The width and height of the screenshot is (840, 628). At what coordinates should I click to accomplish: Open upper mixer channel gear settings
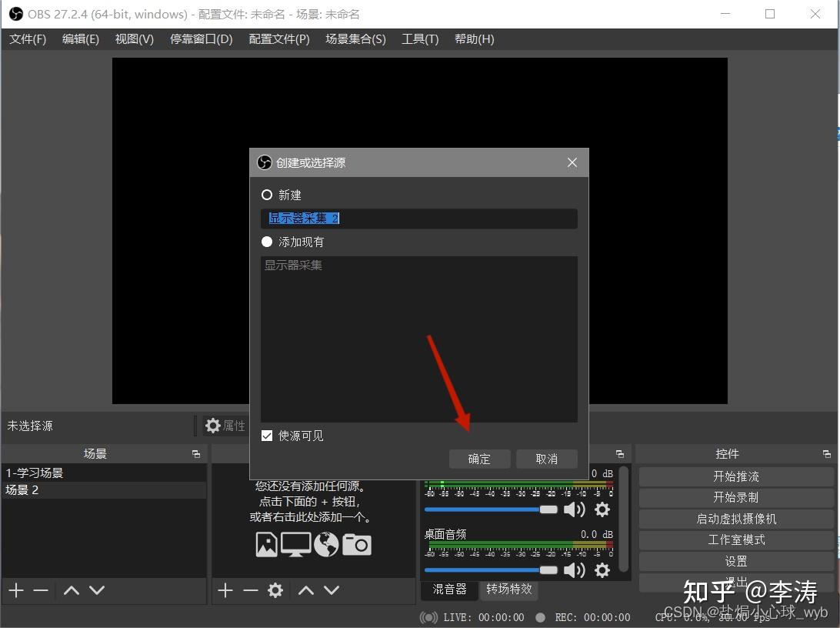coord(602,509)
